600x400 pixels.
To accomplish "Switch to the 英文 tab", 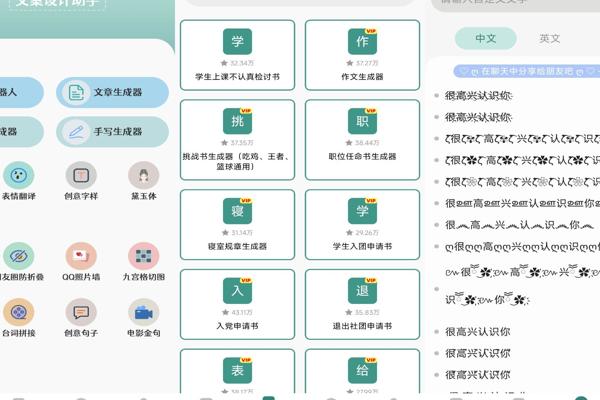I will tap(549, 38).
